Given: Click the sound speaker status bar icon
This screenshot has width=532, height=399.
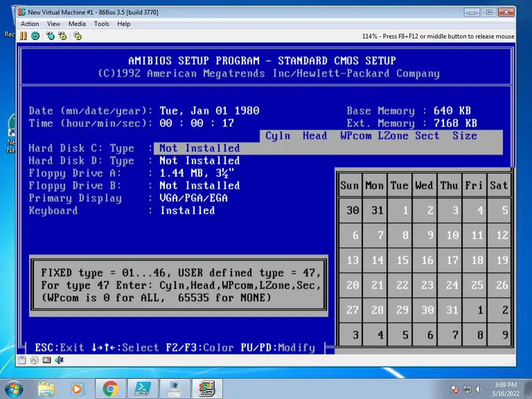Looking at the screenshot, I should [x=59, y=360].
